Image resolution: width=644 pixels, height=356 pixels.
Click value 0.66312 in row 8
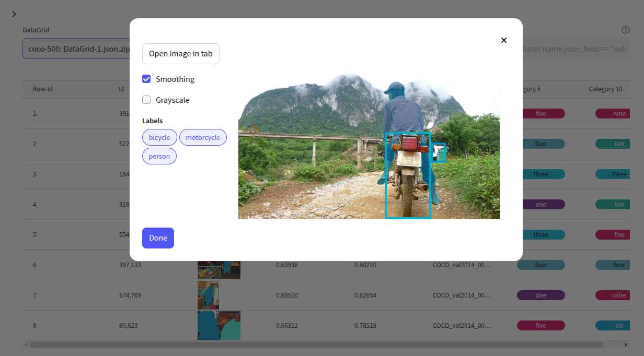[x=287, y=326]
